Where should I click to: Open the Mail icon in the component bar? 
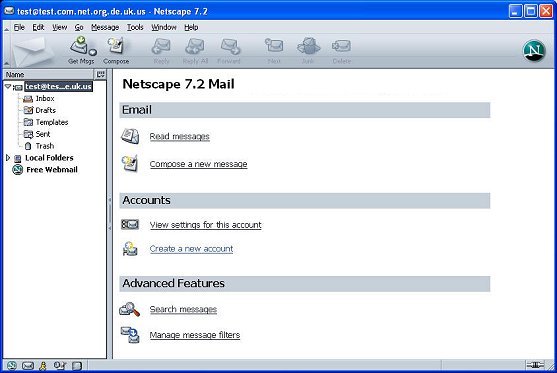[x=28, y=366]
